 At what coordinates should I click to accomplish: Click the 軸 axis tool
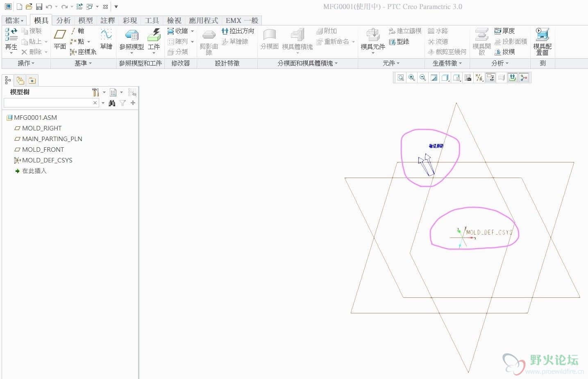tap(77, 31)
